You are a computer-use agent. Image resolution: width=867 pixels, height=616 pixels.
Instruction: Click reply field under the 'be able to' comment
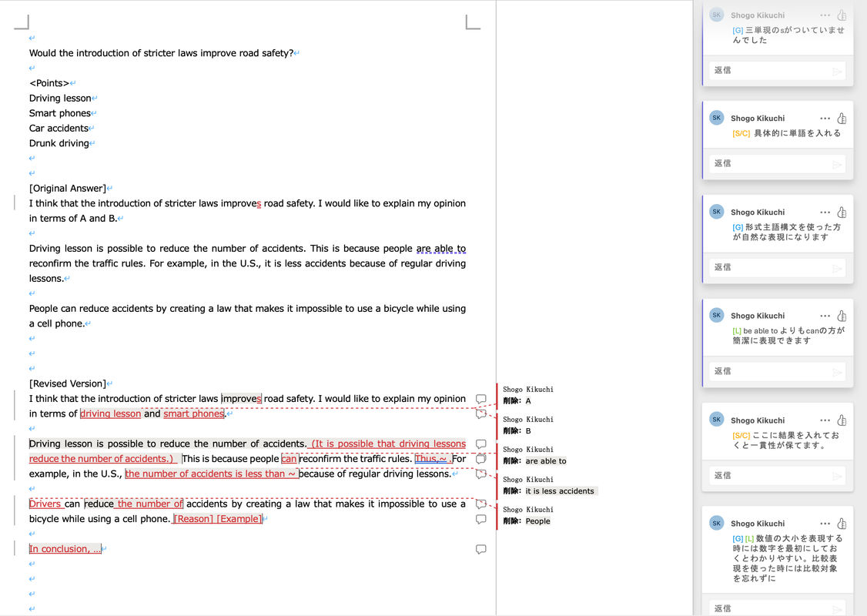click(770, 371)
